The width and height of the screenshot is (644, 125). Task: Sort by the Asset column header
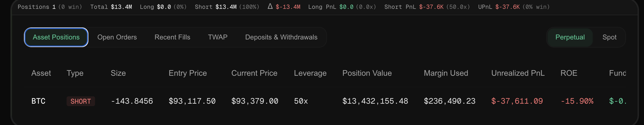tap(41, 73)
